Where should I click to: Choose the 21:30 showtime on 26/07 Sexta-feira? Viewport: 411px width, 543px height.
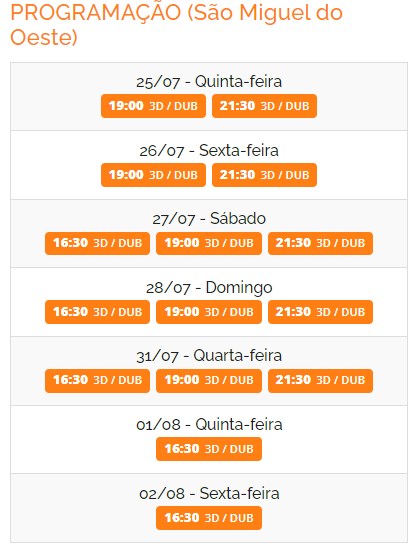(x=264, y=175)
